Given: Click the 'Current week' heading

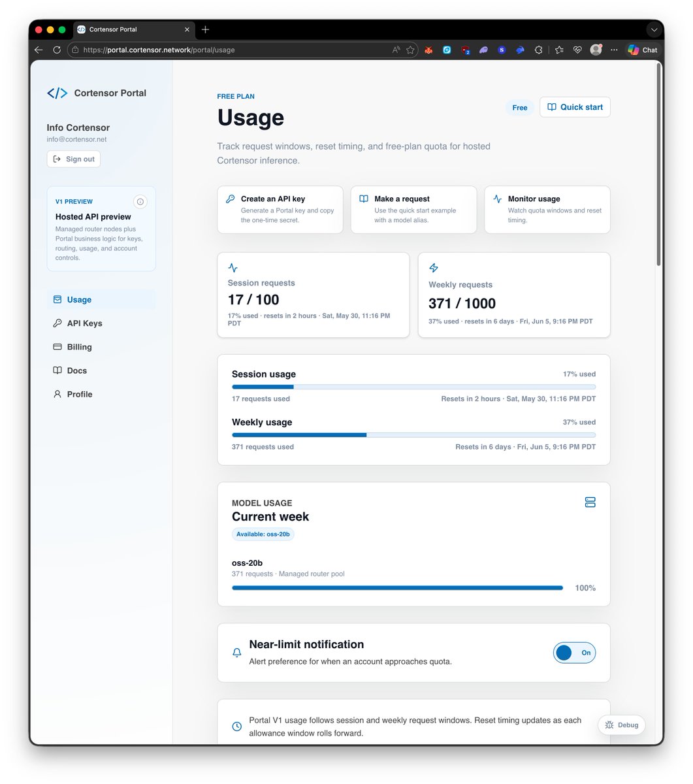Looking at the screenshot, I should (x=270, y=517).
